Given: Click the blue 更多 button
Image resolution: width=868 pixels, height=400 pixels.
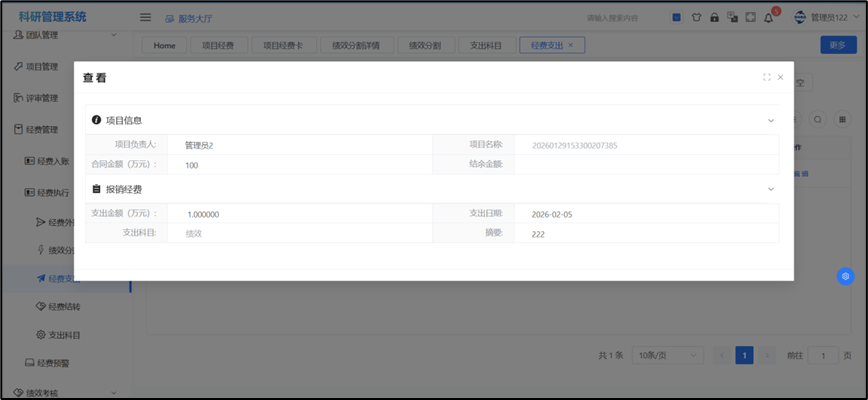Looking at the screenshot, I should tap(837, 45).
